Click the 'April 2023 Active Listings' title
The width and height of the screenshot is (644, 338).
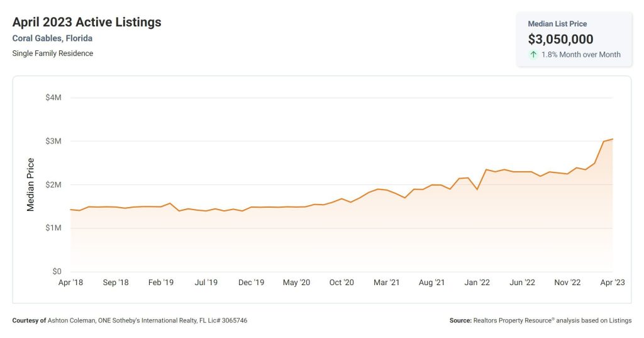87,22
